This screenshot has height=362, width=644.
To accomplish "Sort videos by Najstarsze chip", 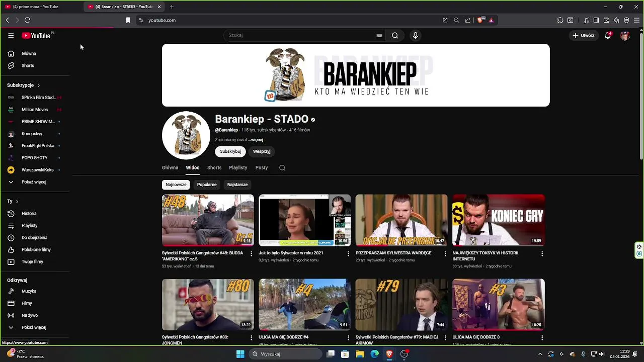I will tap(237, 185).
